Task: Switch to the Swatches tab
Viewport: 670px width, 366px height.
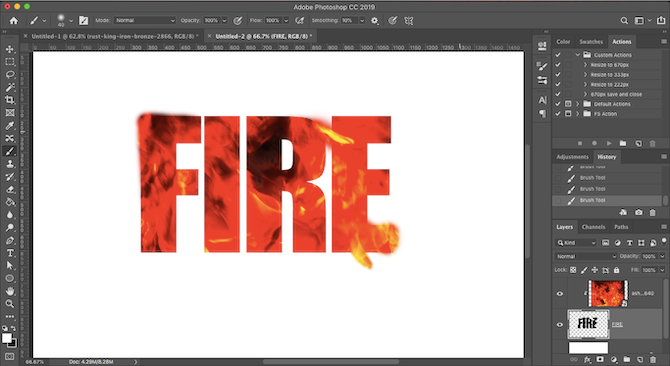Action: point(591,41)
